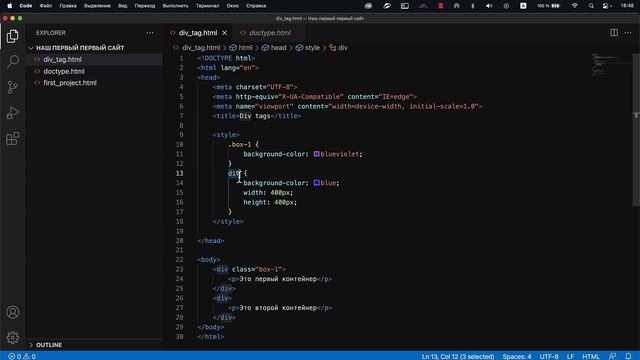Open the Wi-Fi menu bar icon
Viewport: 640px width, 360px height.
(x=575, y=6)
